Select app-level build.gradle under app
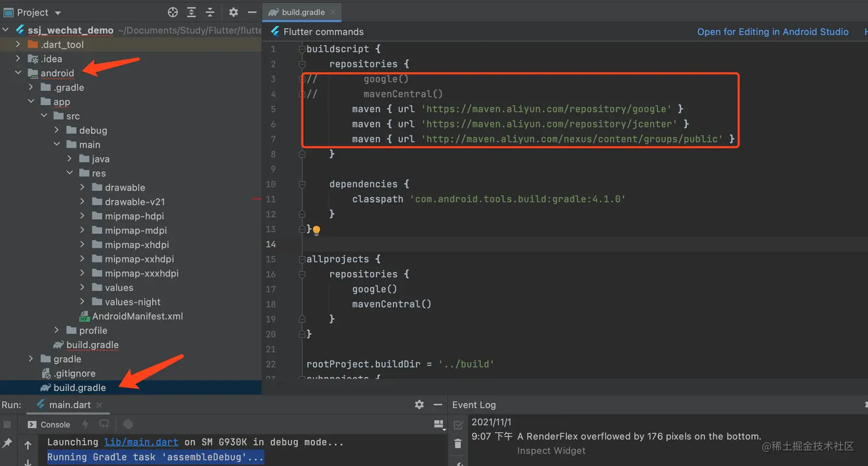The height and width of the screenshot is (466, 868). (x=92, y=345)
